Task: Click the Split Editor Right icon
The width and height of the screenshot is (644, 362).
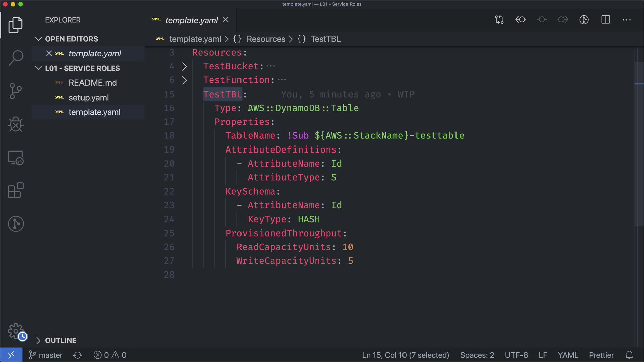Action: coord(606,20)
